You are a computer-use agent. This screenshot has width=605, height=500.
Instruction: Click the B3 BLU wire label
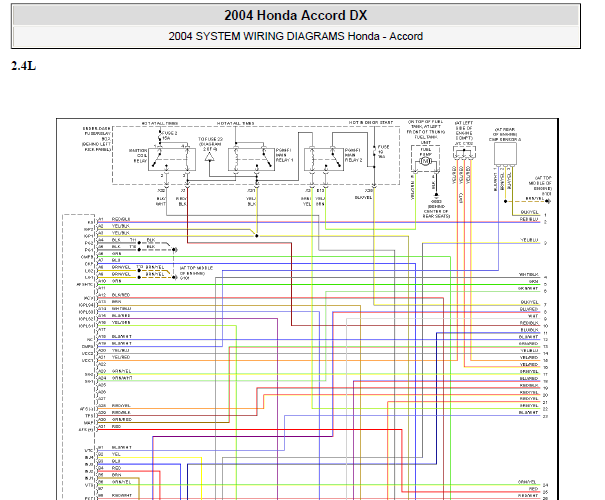point(116,461)
